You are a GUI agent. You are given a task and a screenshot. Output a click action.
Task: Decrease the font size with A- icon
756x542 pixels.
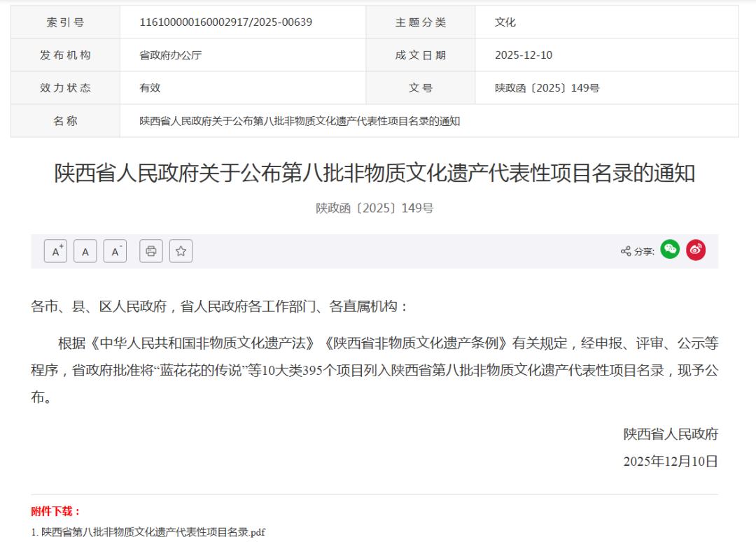(115, 250)
